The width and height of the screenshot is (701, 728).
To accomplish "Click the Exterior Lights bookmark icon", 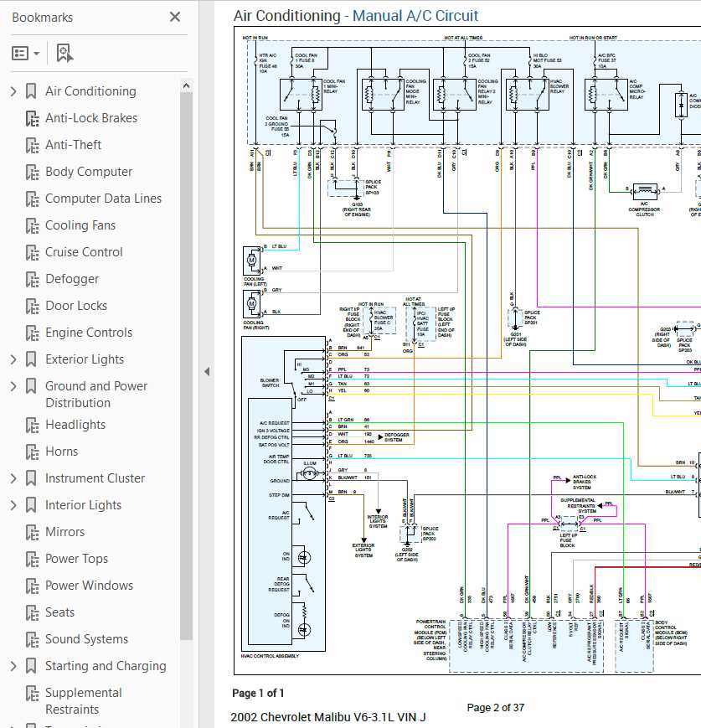I will click(31, 359).
